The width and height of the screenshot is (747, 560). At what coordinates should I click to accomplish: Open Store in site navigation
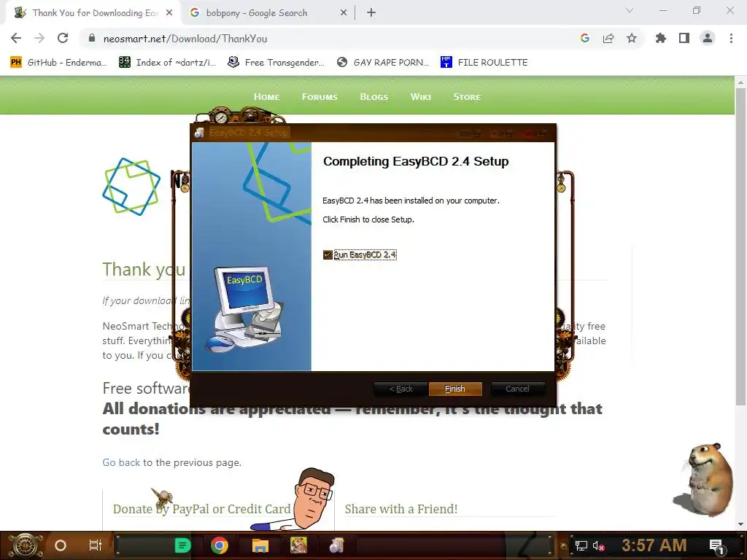click(467, 97)
